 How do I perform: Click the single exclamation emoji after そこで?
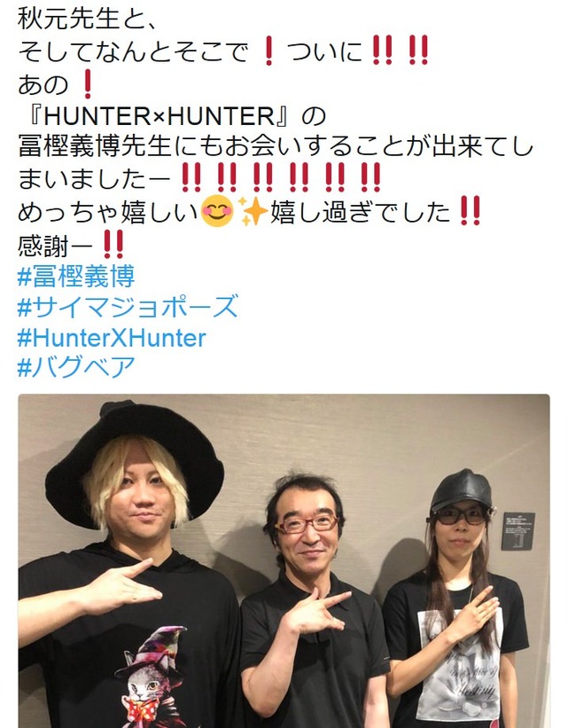[x=268, y=51]
